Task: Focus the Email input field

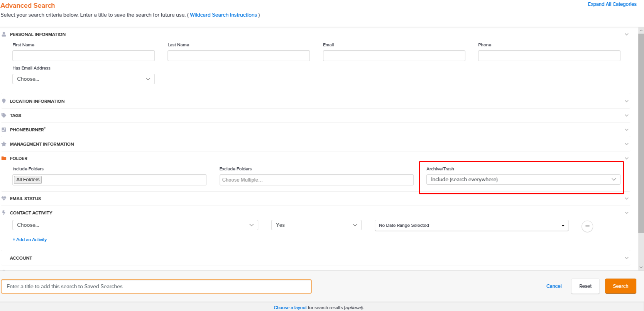Action: point(394,56)
